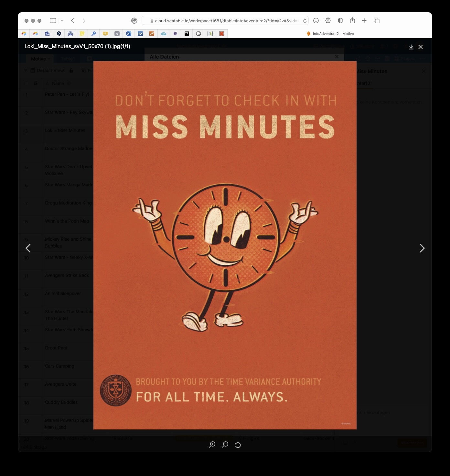The image size is (450, 476).
Task: Click the Miss Minutes poster image
Action: click(225, 245)
